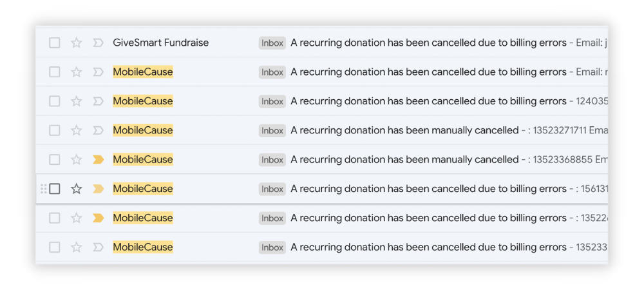This screenshot has height=290, width=644.
Task: Star the manually cancelled email 13523271711
Action: (x=77, y=131)
